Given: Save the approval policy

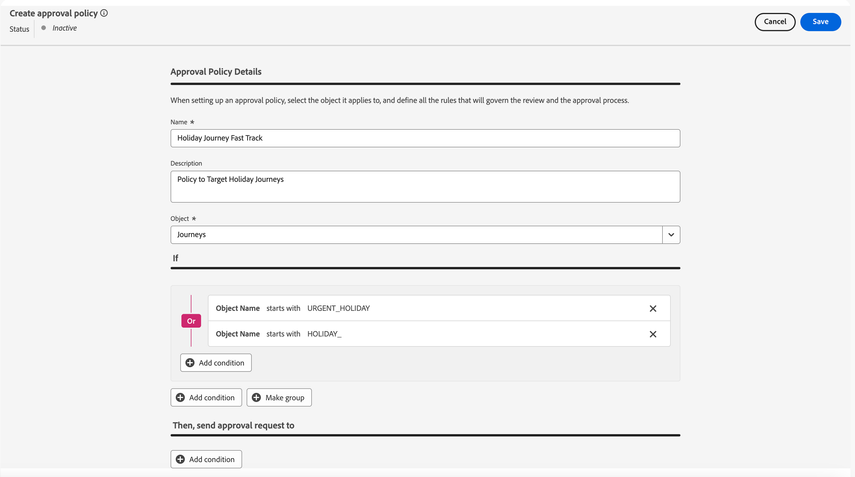Looking at the screenshot, I should point(820,22).
